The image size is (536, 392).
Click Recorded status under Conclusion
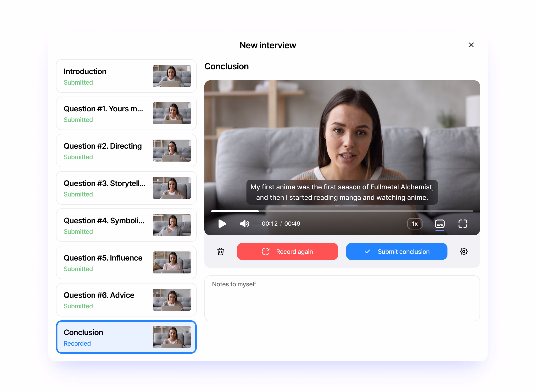(x=77, y=343)
